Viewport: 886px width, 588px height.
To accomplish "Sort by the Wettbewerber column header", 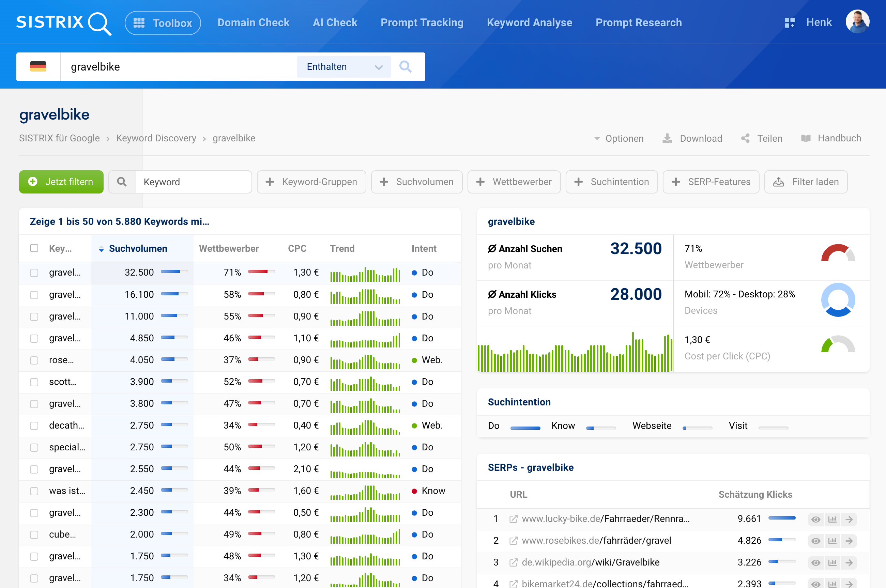I will (x=229, y=249).
